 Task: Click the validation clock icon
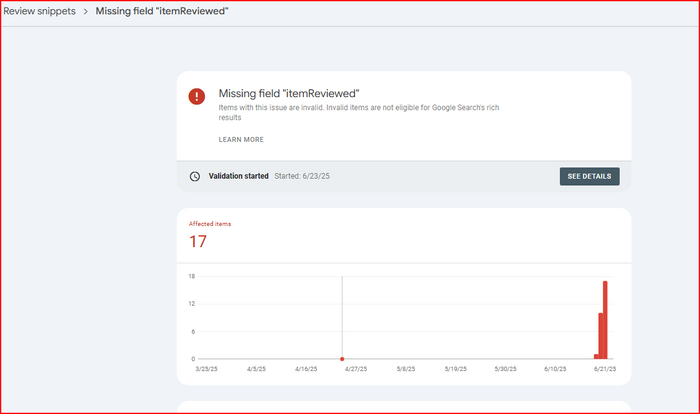coord(195,176)
